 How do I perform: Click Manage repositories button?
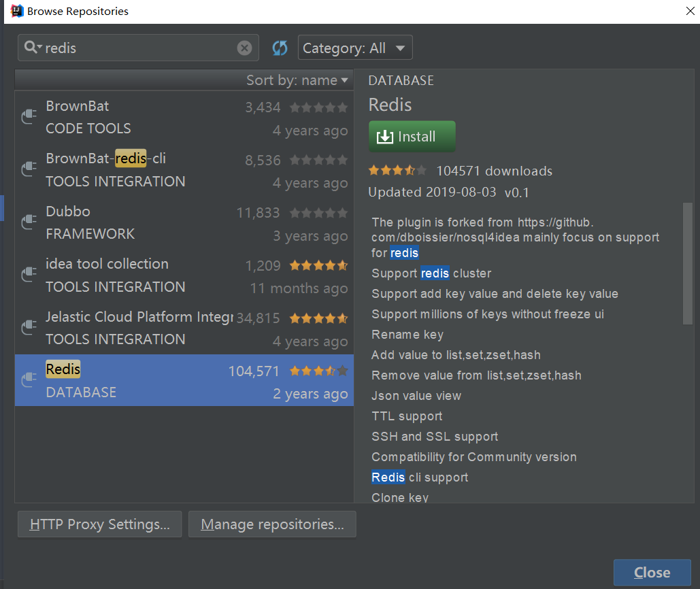click(x=272, y=524)
